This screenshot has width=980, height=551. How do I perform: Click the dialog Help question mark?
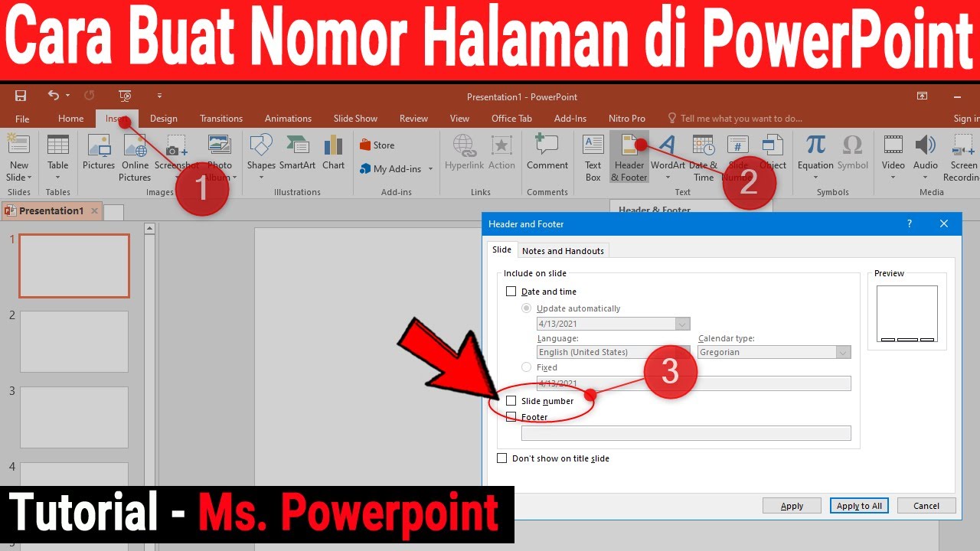910,224
